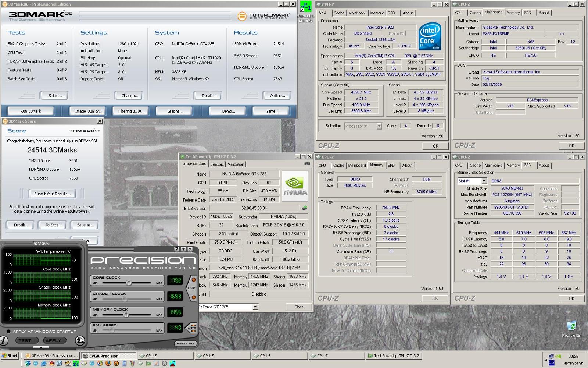Viewport: 588px width, 368px height.
Task: Launch Internet Explorer from quick launch
Action: coord(44,364)
